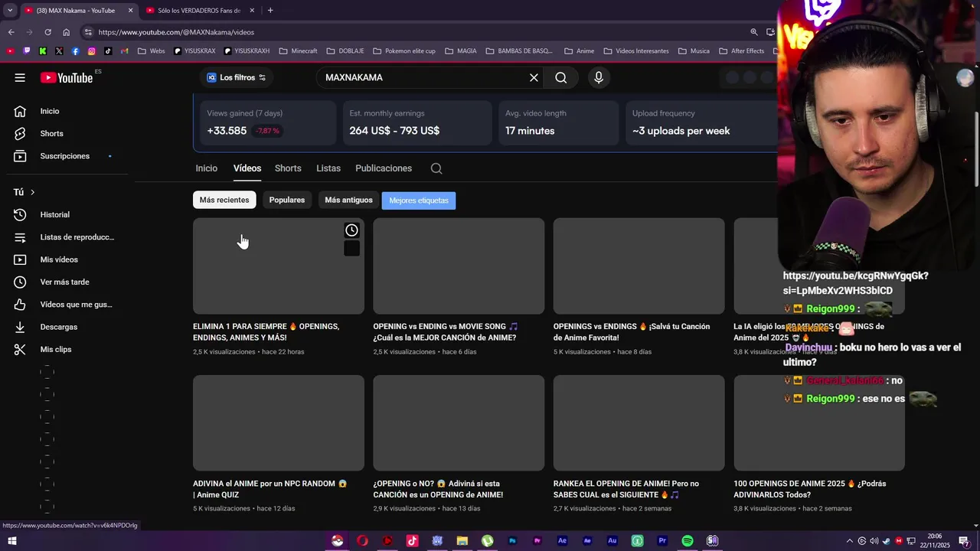Viewport: 980px width, 551px height.
Task: Reload the page in the browser
Action: point(47,32)
